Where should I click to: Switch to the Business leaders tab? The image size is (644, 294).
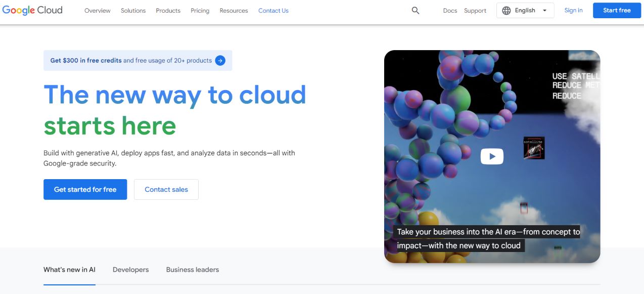pos(193,270)
